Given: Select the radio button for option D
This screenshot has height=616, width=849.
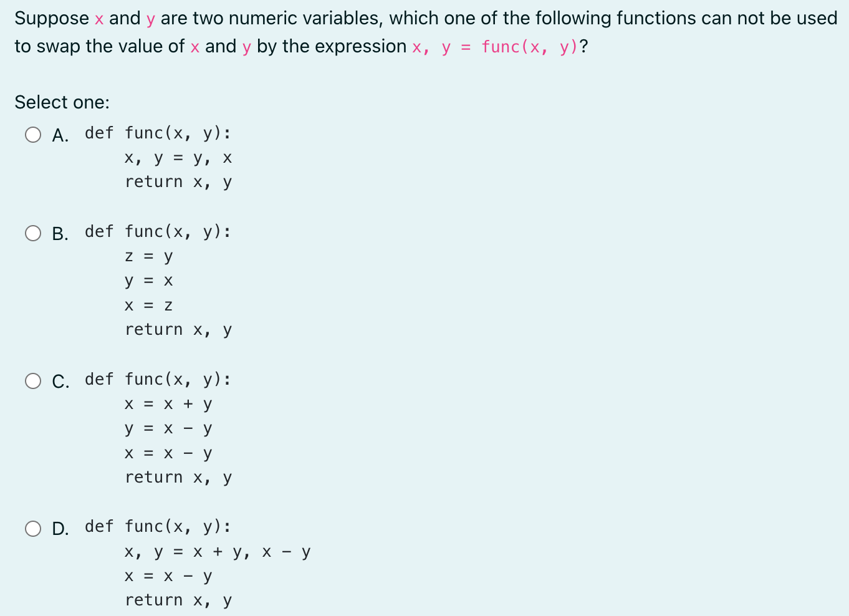Looking at the screenshot, I should click(x=34, y=528).
